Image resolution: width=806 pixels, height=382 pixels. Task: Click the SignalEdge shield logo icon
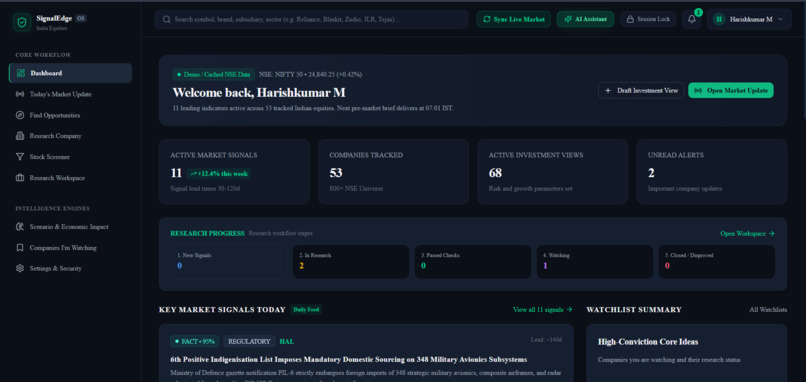coord(22,23)
